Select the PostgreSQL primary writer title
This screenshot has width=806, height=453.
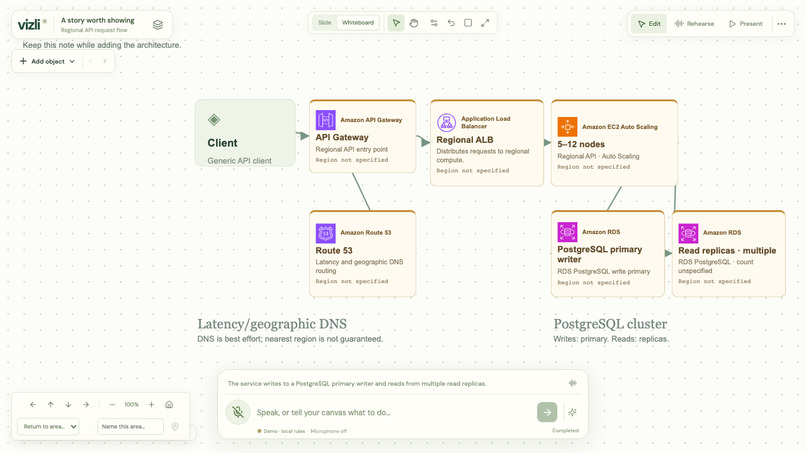pyautogui.click(x=599, y=254)
